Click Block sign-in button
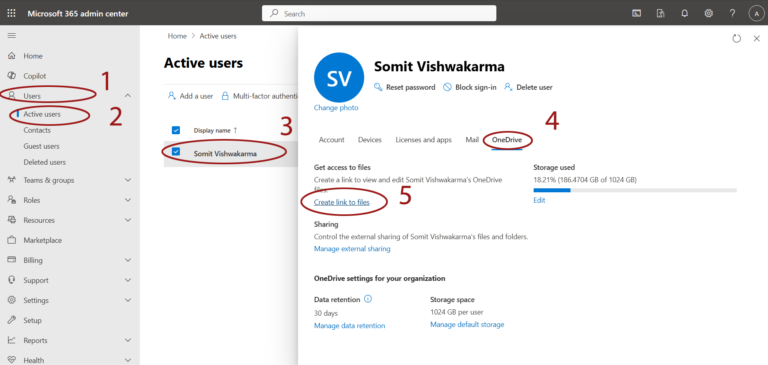Image resolution: width=768 pixels, height=365 pixels. (470, 87)
